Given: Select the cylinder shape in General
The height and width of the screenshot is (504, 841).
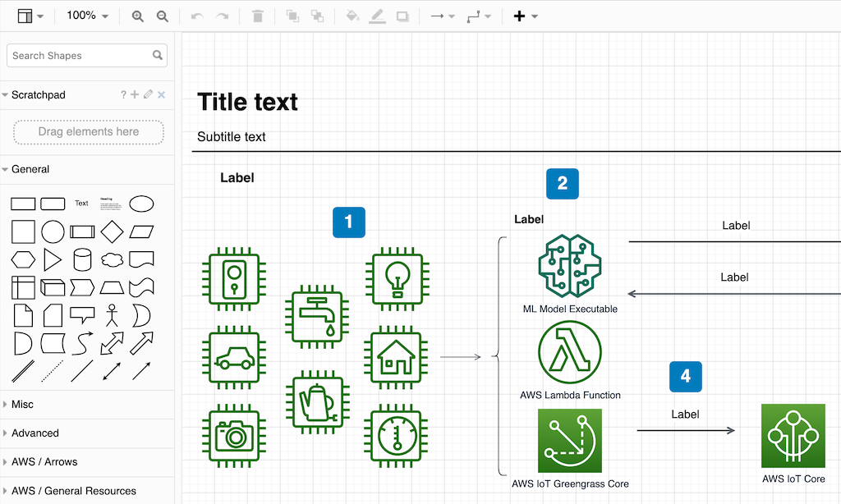Looking at the screenshot, I should click(82, 260).
